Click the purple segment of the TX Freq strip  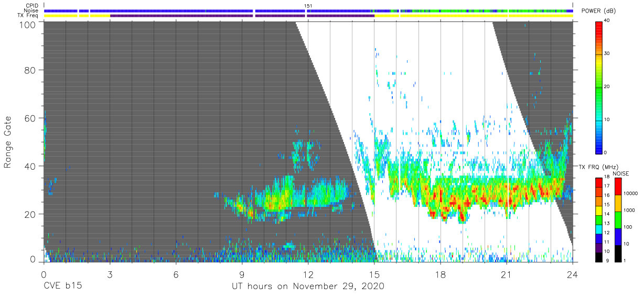tap(242, 16)
